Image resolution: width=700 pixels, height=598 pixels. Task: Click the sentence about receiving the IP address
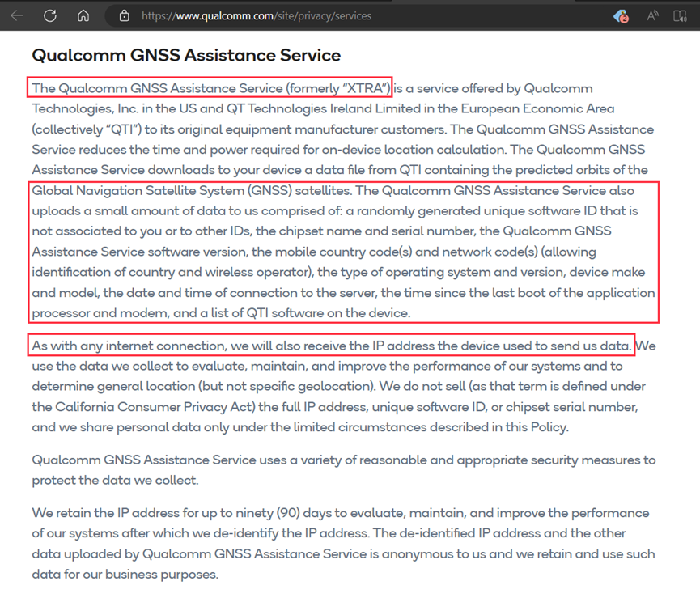pos(331,346)
